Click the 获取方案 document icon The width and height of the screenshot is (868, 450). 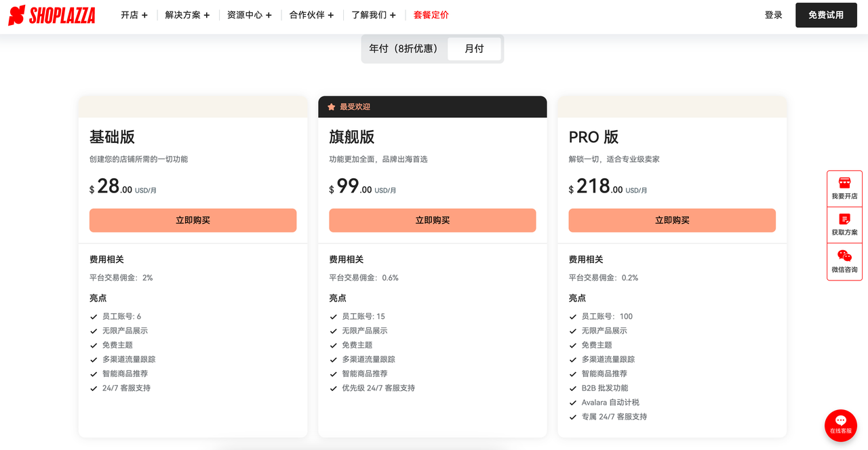844,220
